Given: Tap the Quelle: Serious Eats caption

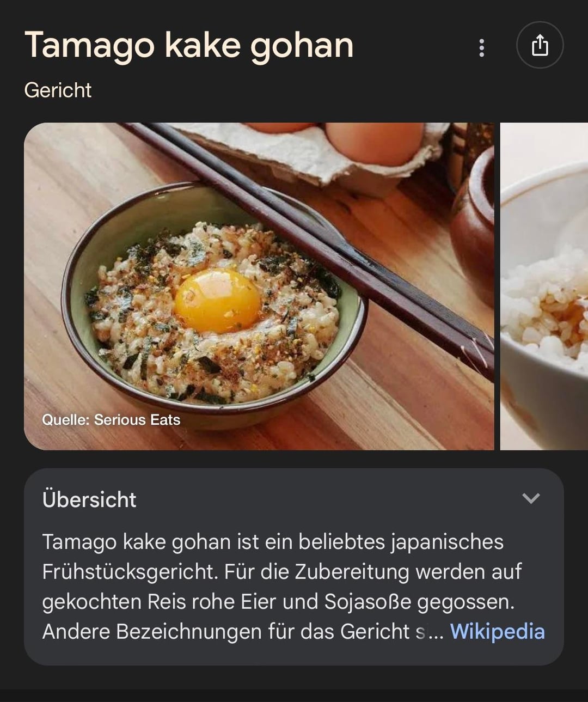Looking at the screenshot, I should 111,420.
